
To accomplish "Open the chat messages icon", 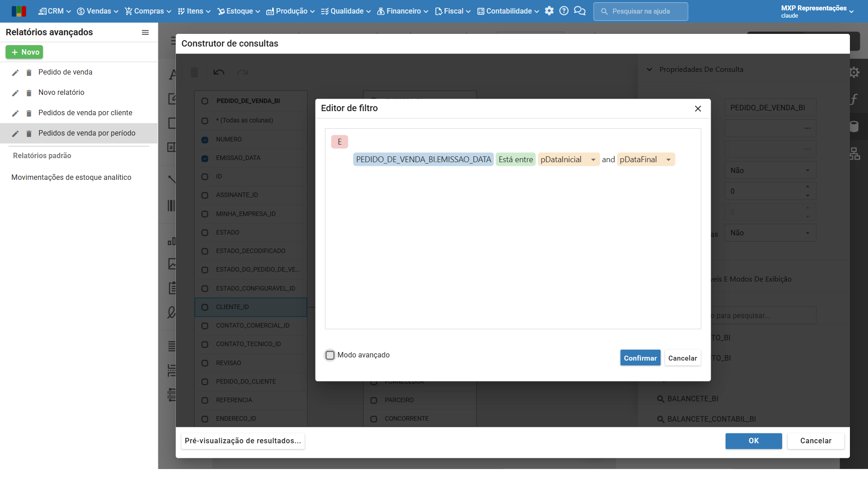I will point(580,11).
